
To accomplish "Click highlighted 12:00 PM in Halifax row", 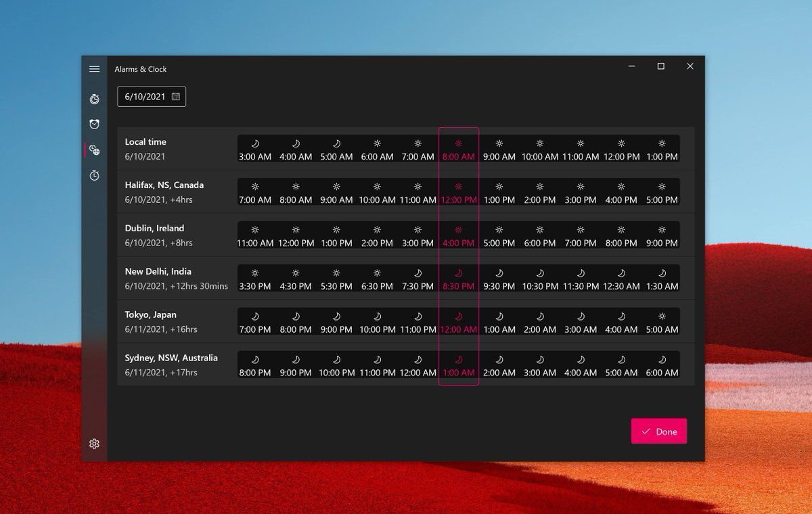I will pyautogui.click(x=459, y=193).
